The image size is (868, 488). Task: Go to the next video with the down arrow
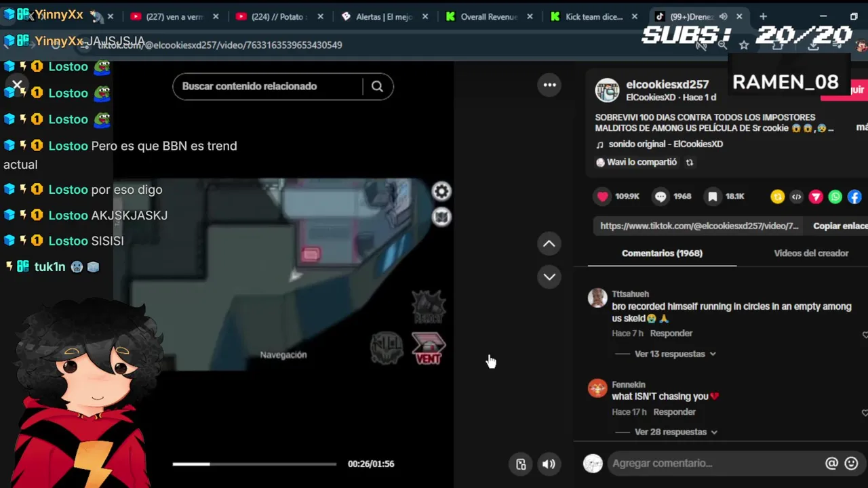pos(549,277)
